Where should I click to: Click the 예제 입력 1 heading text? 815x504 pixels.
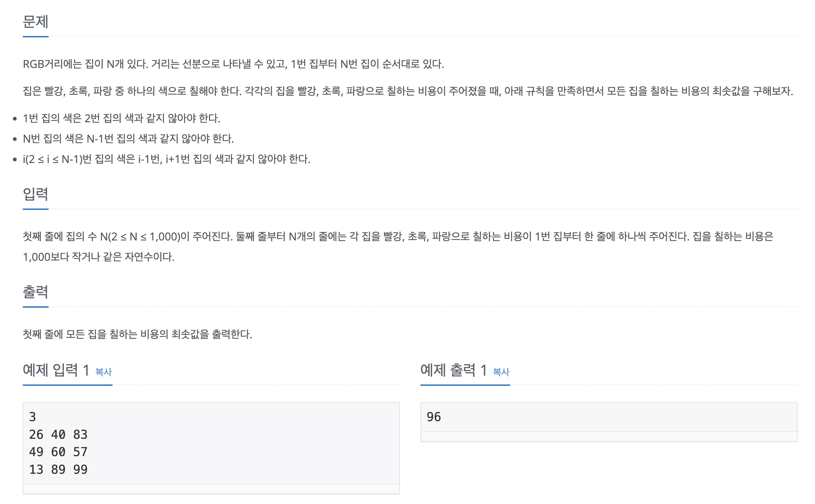point(56,370)
